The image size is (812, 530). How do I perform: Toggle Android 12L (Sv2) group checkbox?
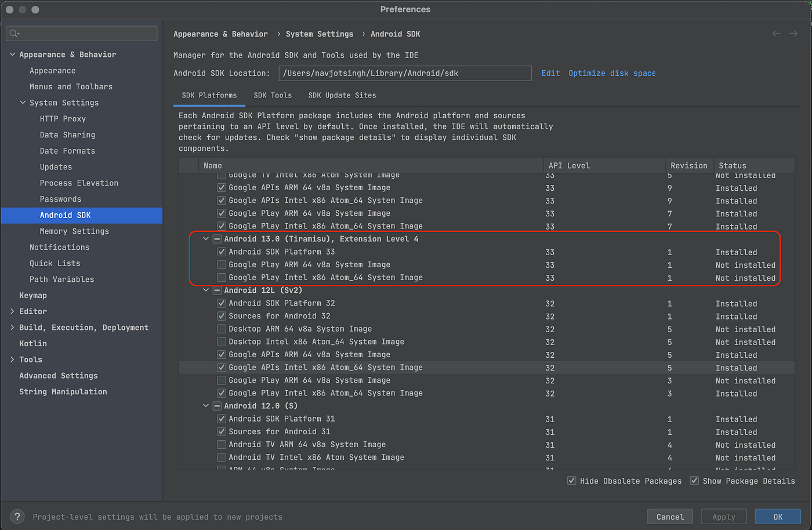(217, 290)
